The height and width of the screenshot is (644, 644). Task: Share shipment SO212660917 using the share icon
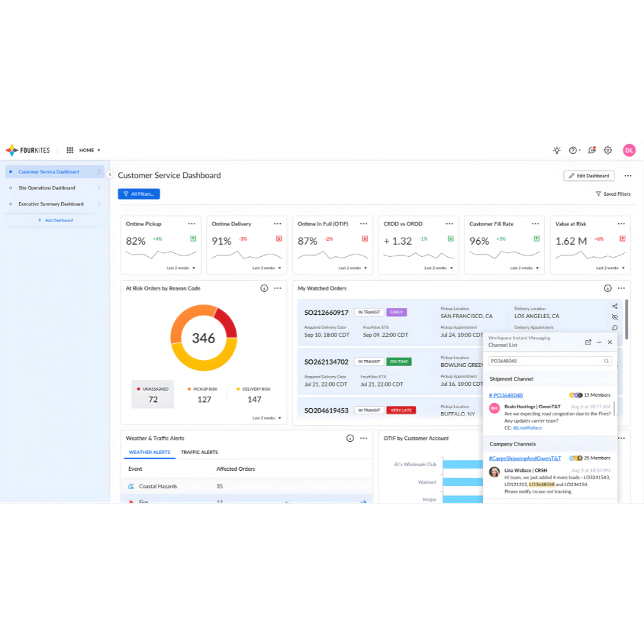click(x=615, y=307)
